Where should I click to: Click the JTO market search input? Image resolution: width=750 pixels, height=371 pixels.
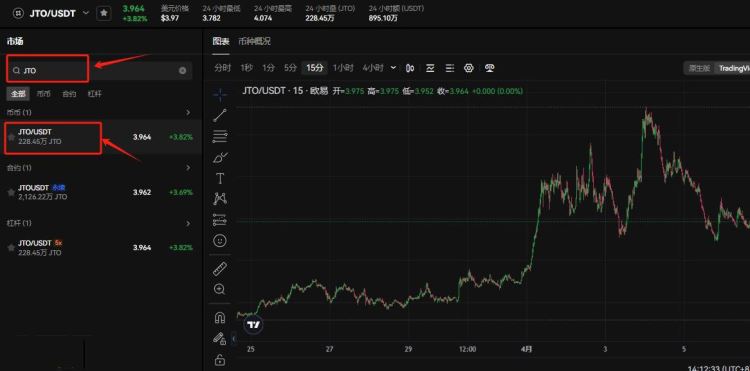click(99, 70)
